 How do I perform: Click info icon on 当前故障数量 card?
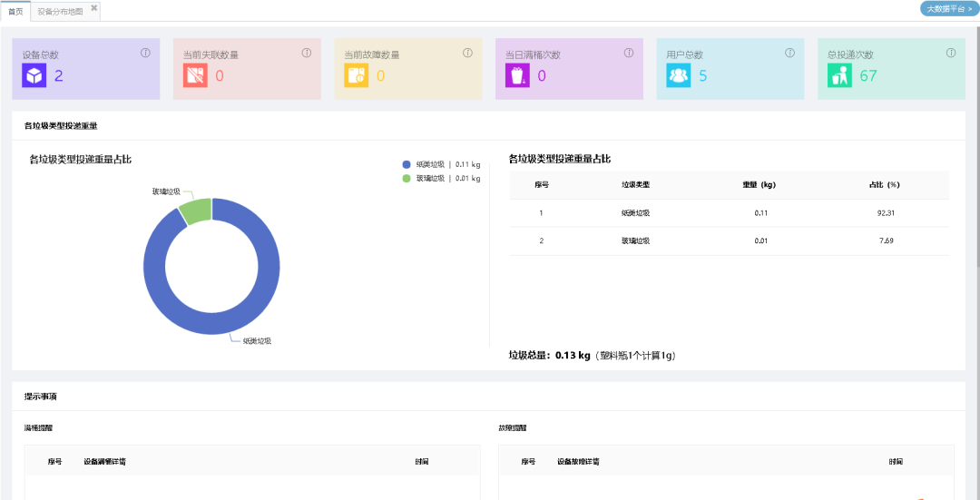point(467,53)
